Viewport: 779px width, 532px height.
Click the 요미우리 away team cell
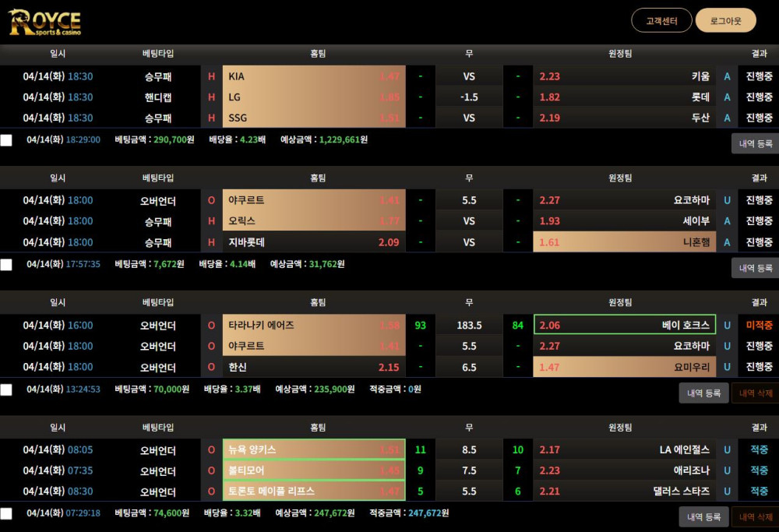pyautogui.click(x=624, y=367)
